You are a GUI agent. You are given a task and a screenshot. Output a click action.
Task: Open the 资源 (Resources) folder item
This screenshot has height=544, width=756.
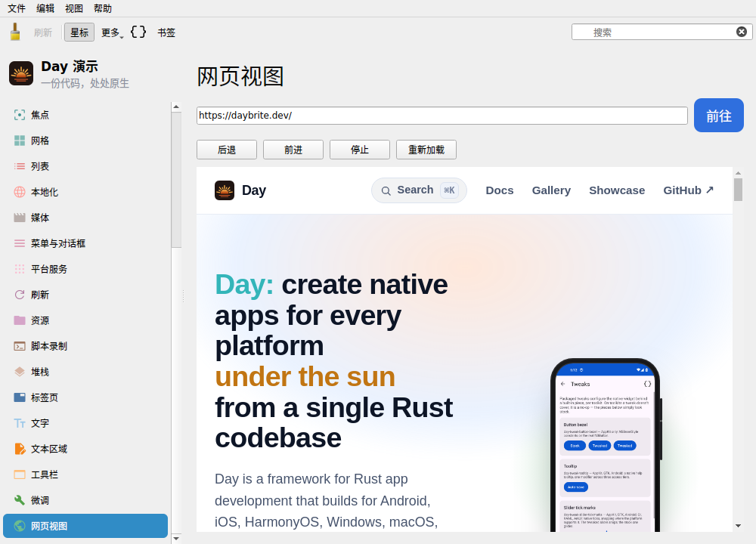85,320
